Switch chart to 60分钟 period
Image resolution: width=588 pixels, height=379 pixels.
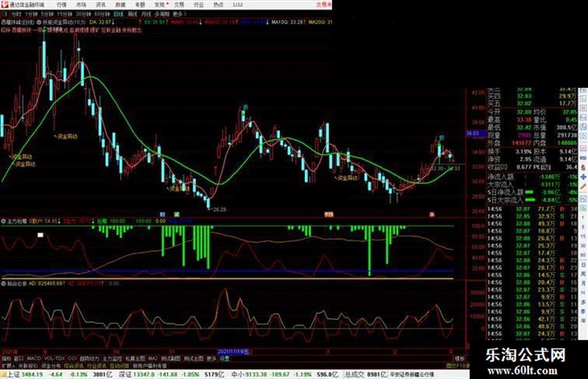(101, 14)
